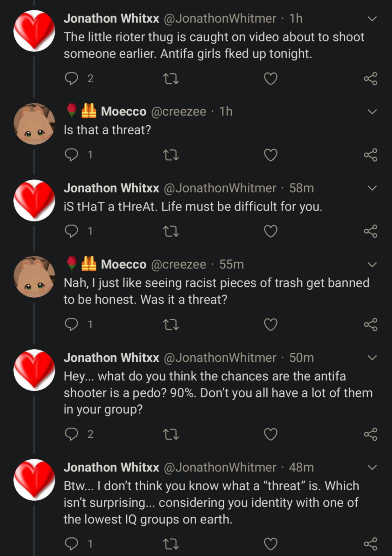The width and height of the screenshot is (392, 556).
Task: View Moecco's bear avatar on the 1h tweet
Action: point(34,124)
